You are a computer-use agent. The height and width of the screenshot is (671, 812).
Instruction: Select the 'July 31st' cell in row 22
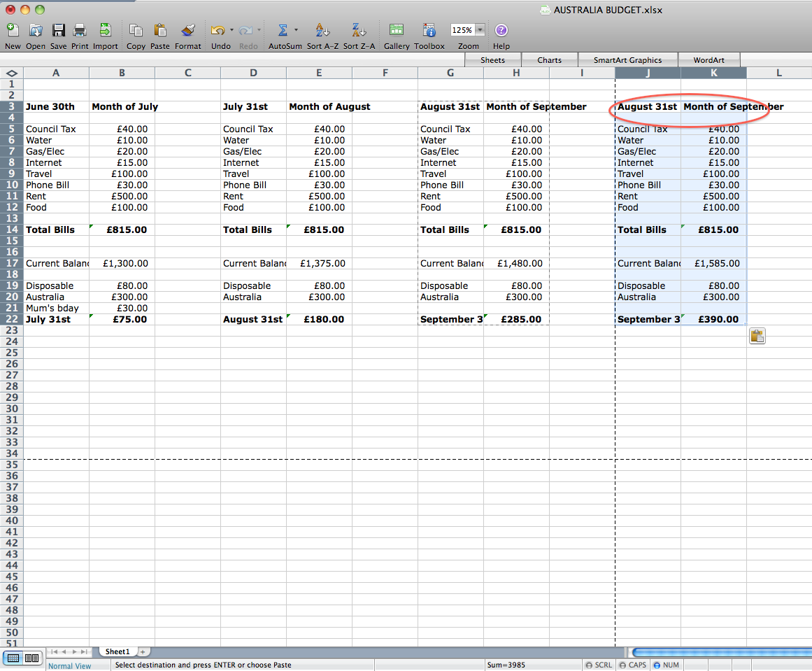(56, 319)
